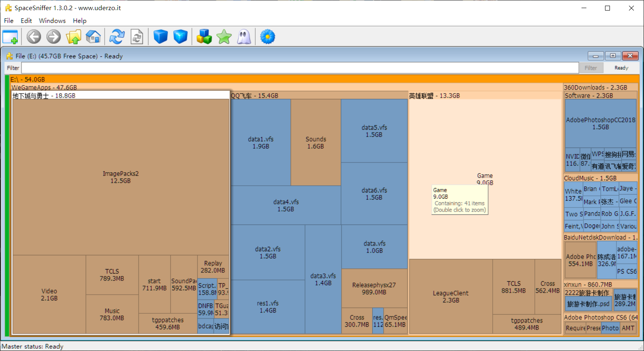Select the WeGameApps 47.6GB folder header

[286, 87]
